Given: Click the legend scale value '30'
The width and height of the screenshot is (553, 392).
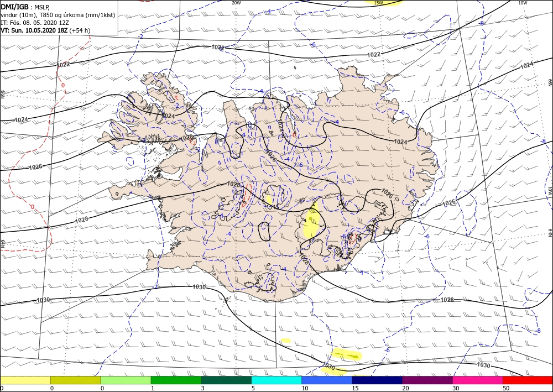Looking at the screenshot, I should [x=456, y=388].
